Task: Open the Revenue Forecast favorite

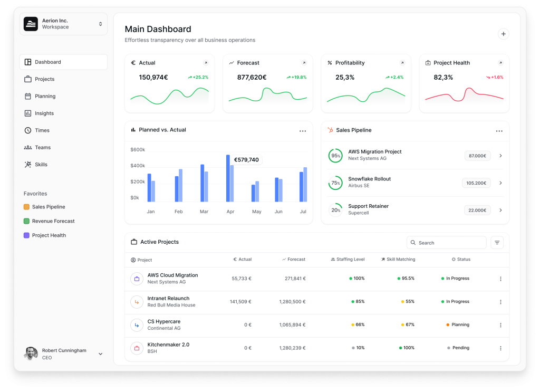Action: coord(53,221)
